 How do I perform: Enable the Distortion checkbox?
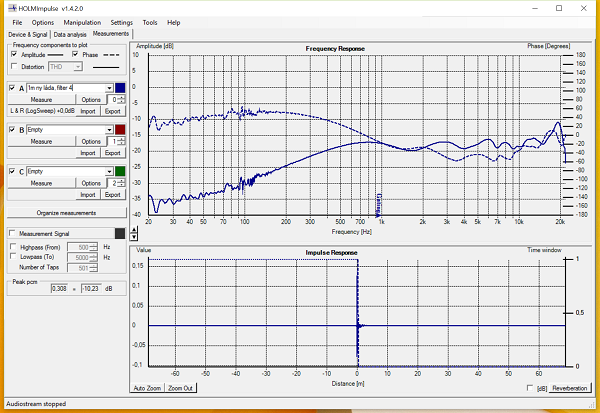point(14,66)
